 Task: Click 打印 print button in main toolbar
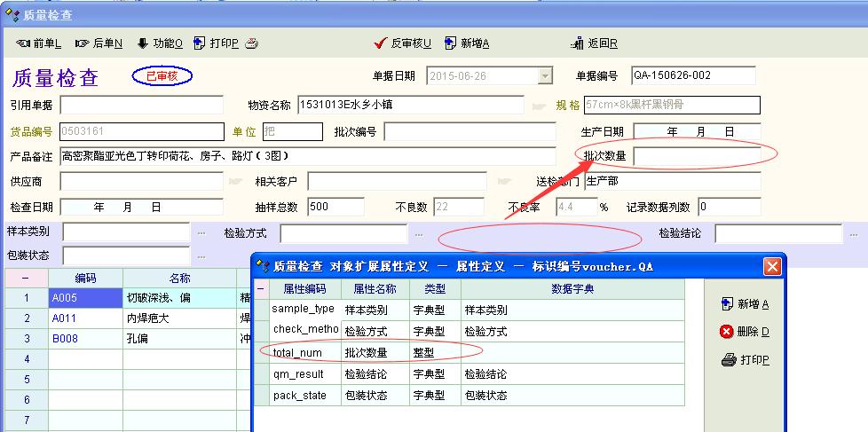pyautogui.click(x=216, y=43)
